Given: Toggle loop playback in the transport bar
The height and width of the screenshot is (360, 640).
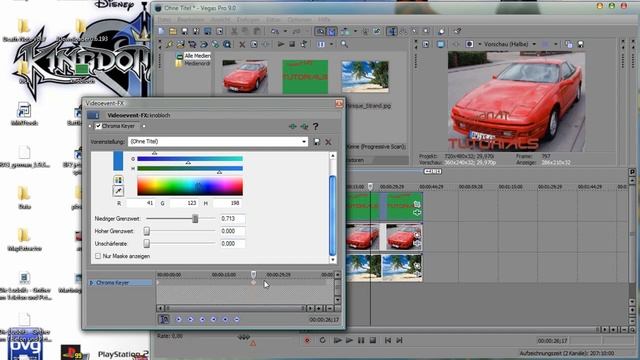Looking at the screenshot, I should point(322,340).
